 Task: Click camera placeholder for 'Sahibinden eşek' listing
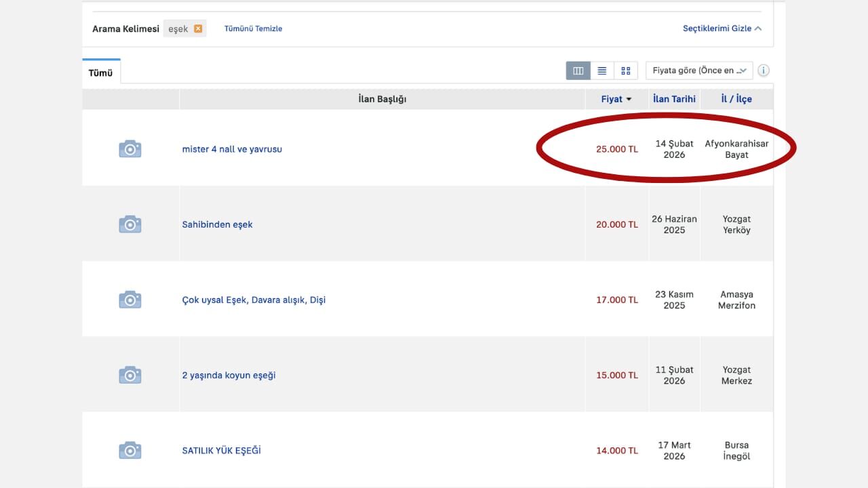tap(130, 224)
